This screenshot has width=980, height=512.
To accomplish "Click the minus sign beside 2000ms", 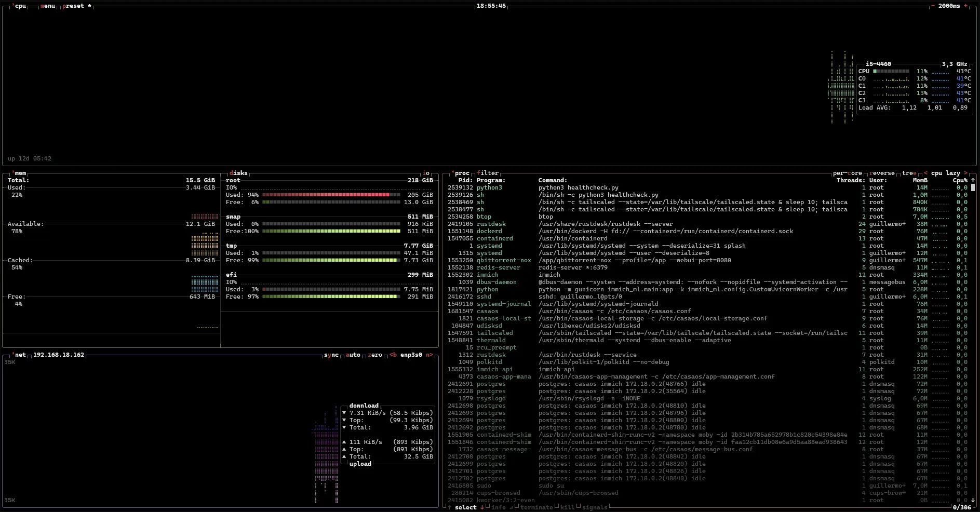I will pyautogui.click(x=932, y=6).
